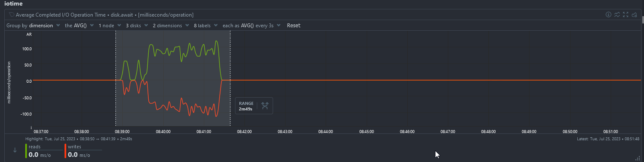Click the Reset button
Image resolution: width=644 pixels, height=162 pixels.
[294, 26]
